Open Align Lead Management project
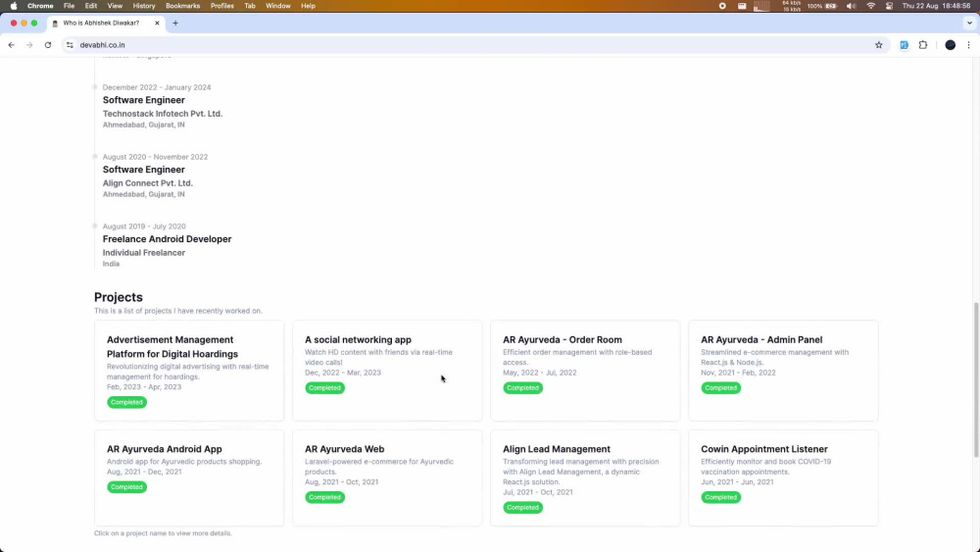The image size is (980, 552). pos(557,449)
